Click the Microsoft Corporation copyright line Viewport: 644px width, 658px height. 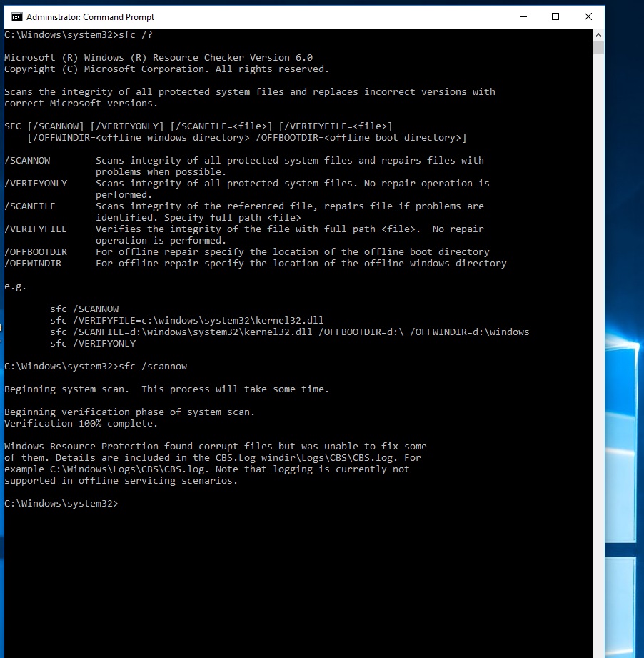(166, 69)
